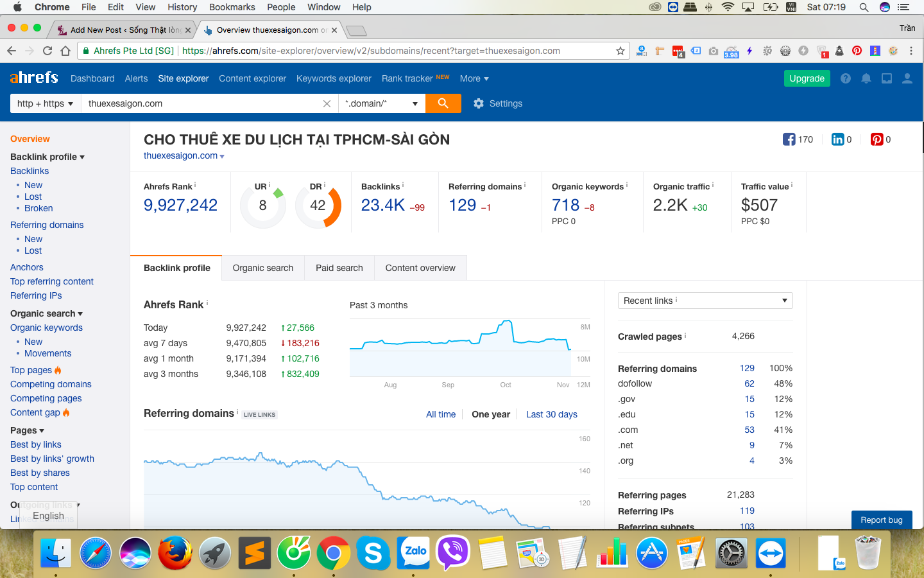Open the http + https protocol dropdown
Image resolution: width=924 pixels, height=578 pixels.
tap(46, 103)
